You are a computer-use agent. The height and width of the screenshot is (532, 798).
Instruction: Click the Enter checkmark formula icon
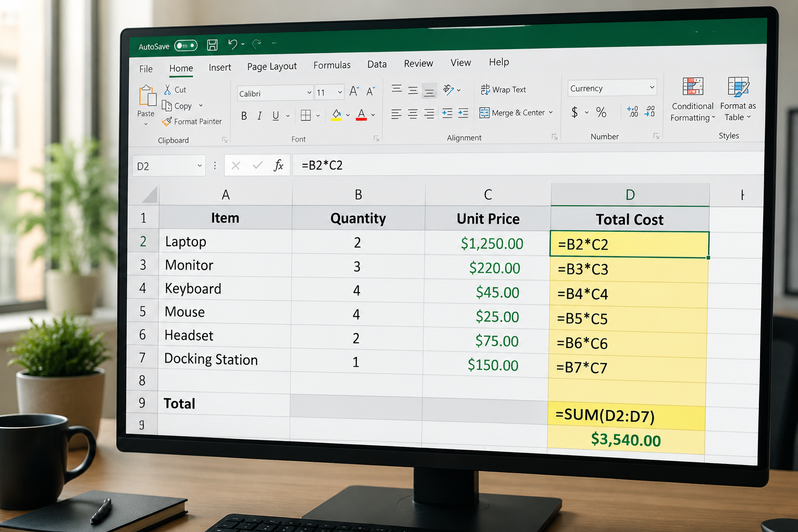(x=257, y=165)
